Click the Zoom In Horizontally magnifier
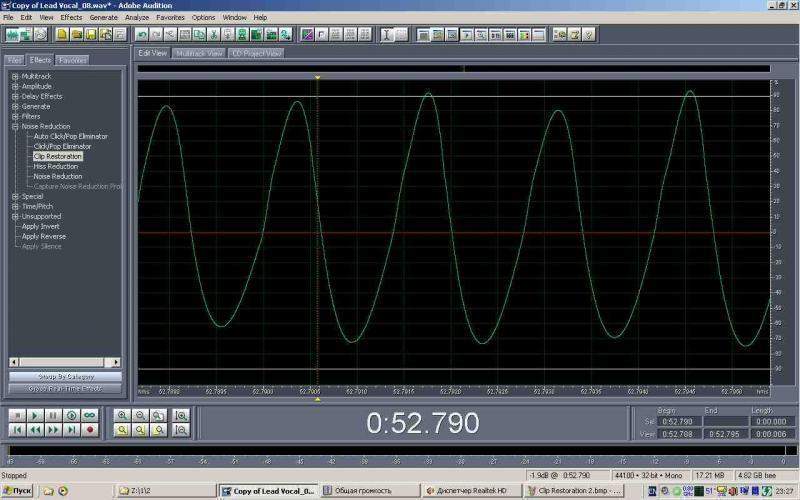 click(x=122, y=415)
